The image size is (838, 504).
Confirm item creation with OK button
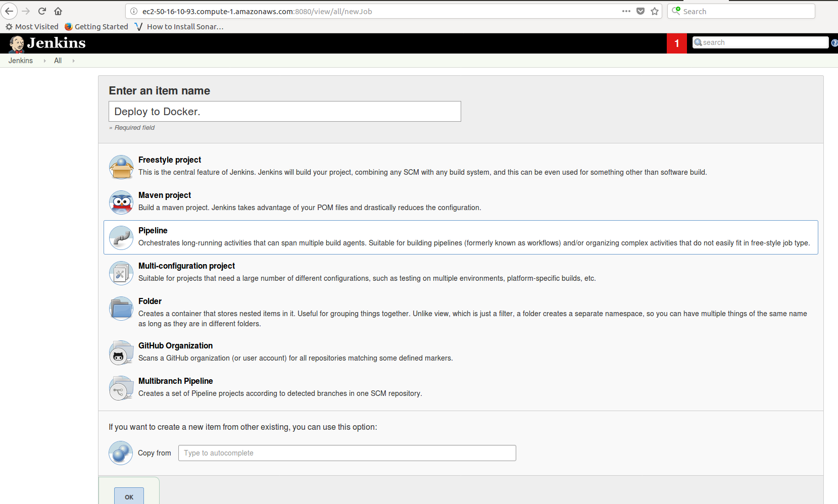(x=129, y=496)
